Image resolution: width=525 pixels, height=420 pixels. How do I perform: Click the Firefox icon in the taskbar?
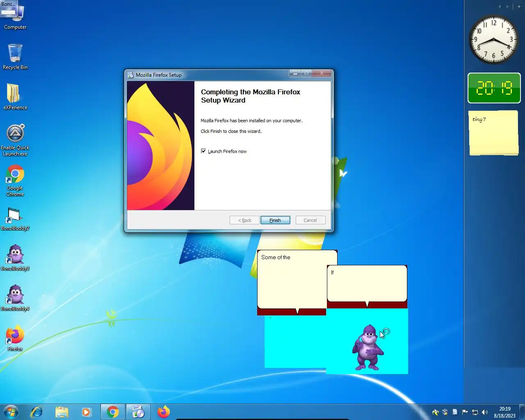click(x=164, y=412)
